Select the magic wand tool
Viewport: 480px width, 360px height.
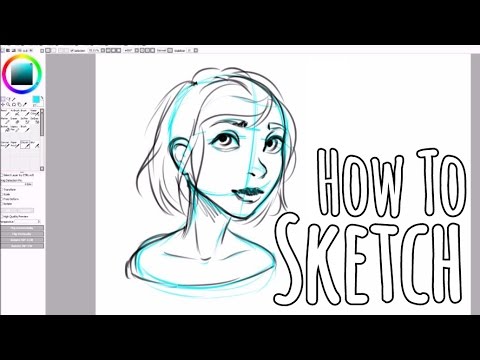click(14, 99)
